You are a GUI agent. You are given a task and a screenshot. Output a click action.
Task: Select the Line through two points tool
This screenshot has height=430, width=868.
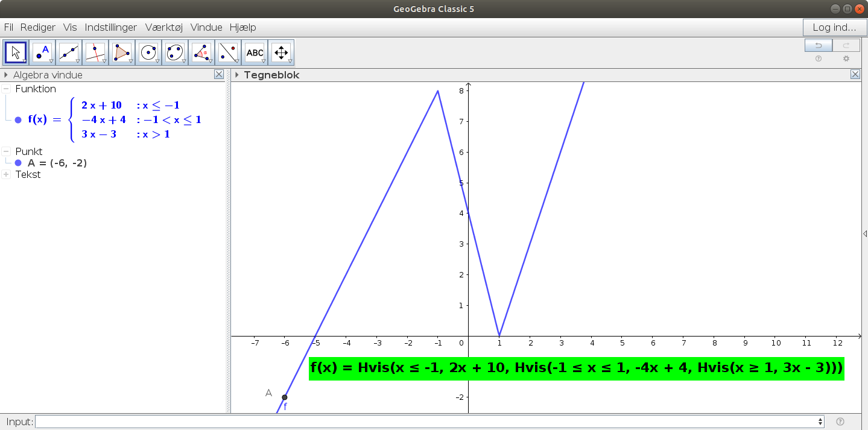pyautogui.click(x=69, y=52)
